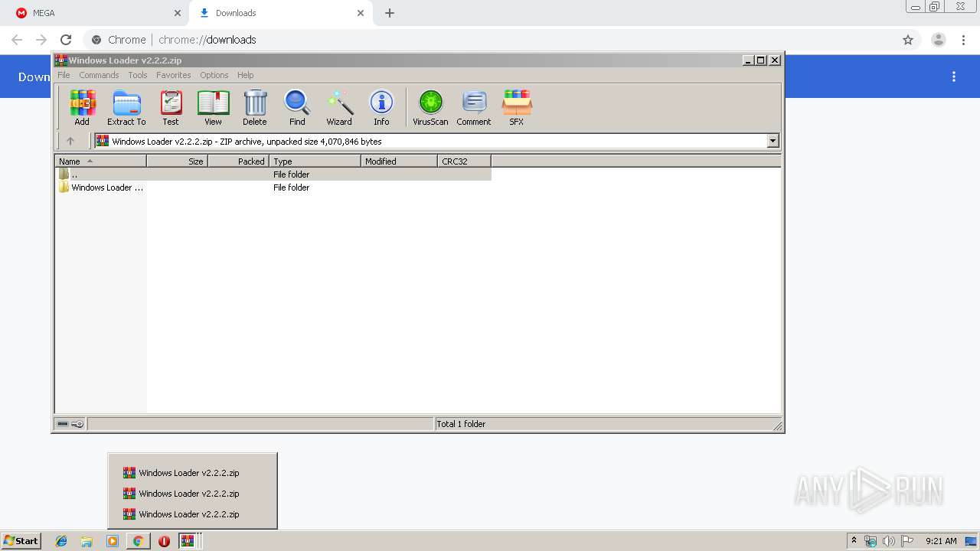Image resolution: width=980 pixels, height=551 pixels.
Task: Close the Downloads tab
Action: [x=361, y=13]
